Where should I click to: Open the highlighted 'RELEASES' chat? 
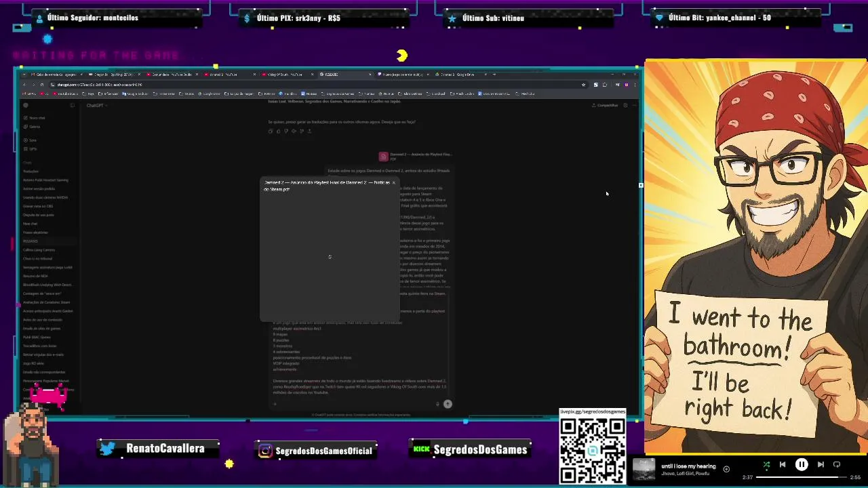[x=47, y=241]
